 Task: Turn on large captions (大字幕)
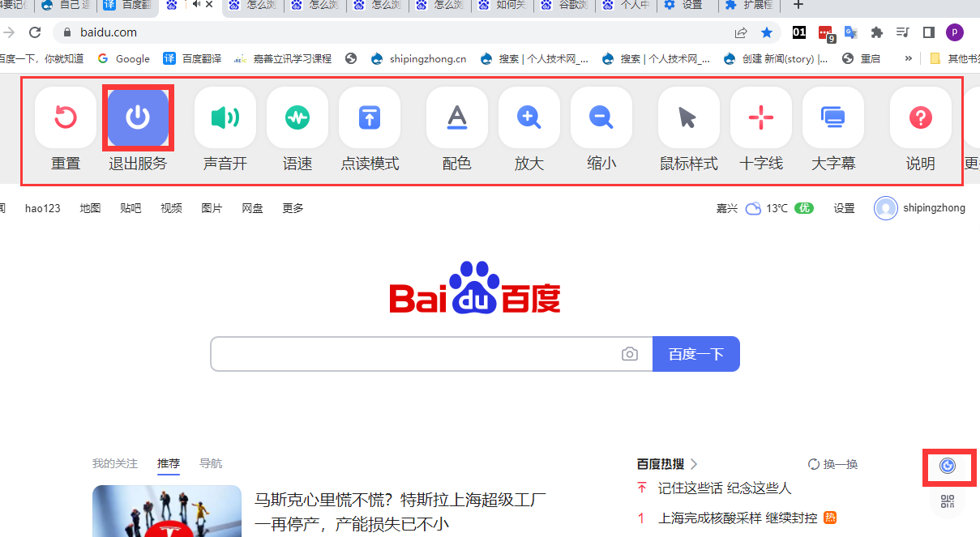pos(833,118)
